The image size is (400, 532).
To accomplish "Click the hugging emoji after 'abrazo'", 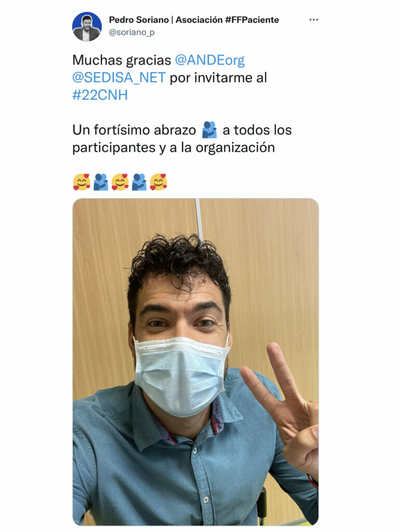I will [x=210, y=129].
